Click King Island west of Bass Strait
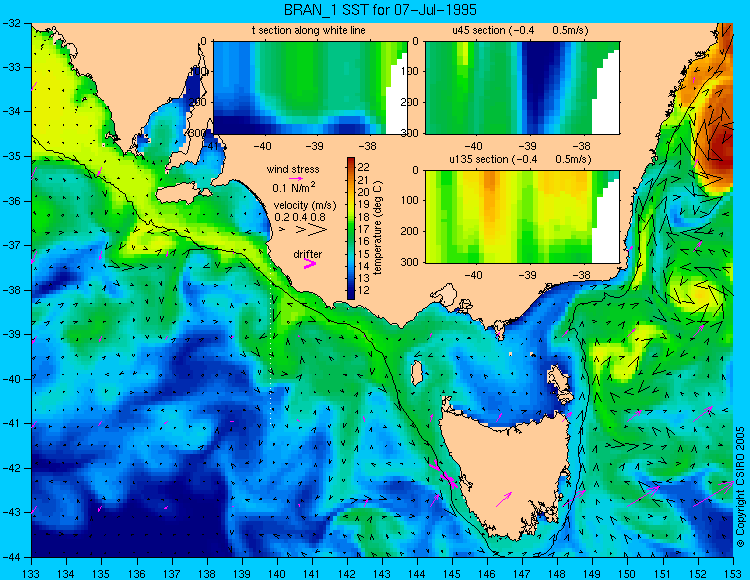The height and width of the screenshot is (580, 750). point(417,373)
